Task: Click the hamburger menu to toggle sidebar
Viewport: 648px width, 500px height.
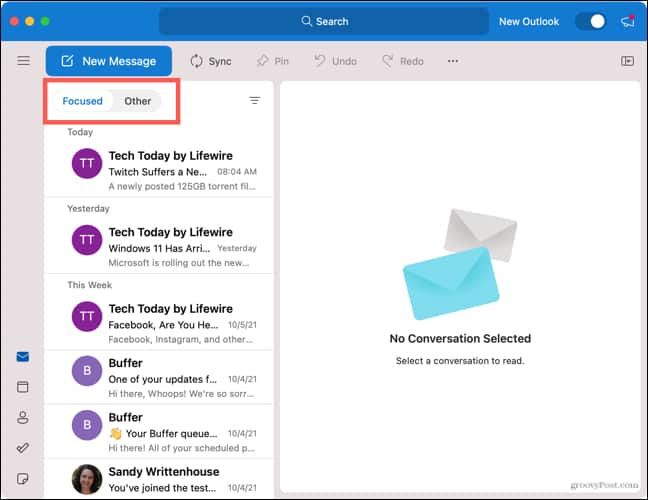Action: coord(23,61)
